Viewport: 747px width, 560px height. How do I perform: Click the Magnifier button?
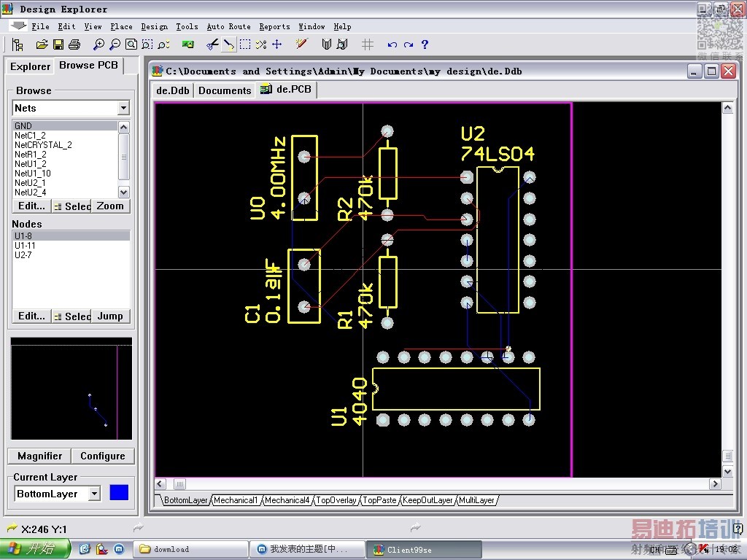[39, 456]
